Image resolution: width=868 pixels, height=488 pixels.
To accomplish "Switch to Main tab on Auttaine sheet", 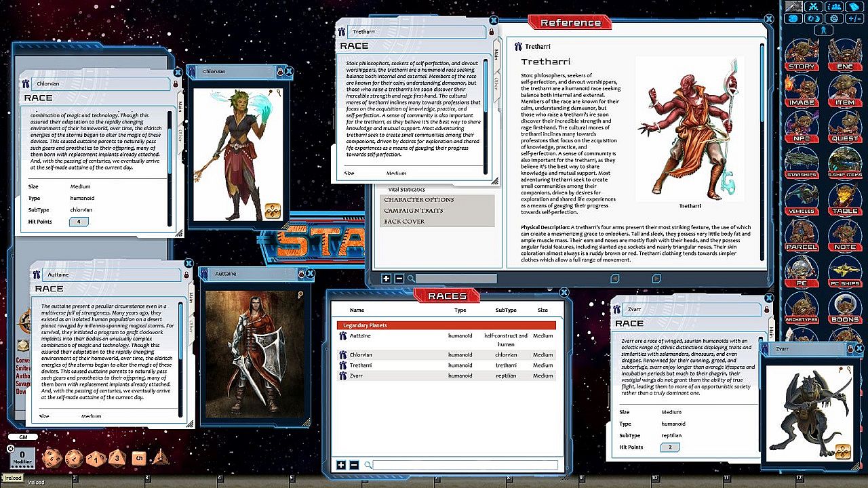I will pos(191,297).
